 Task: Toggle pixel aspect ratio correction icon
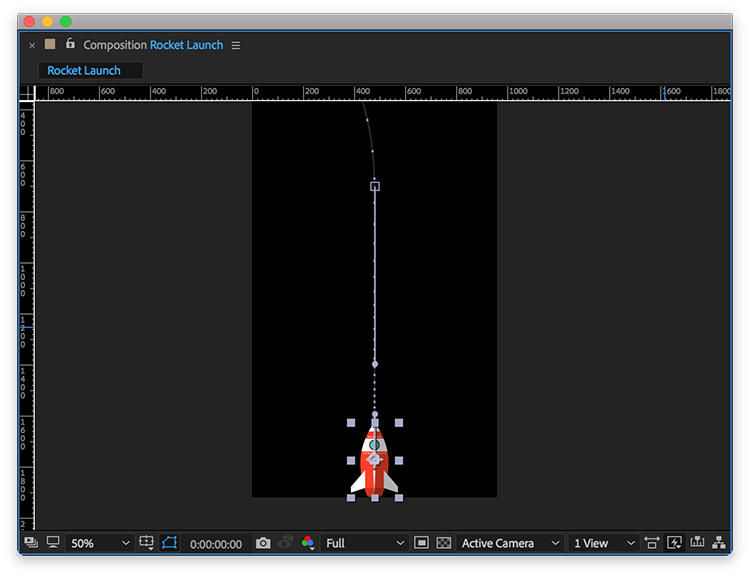coord(652,543)
